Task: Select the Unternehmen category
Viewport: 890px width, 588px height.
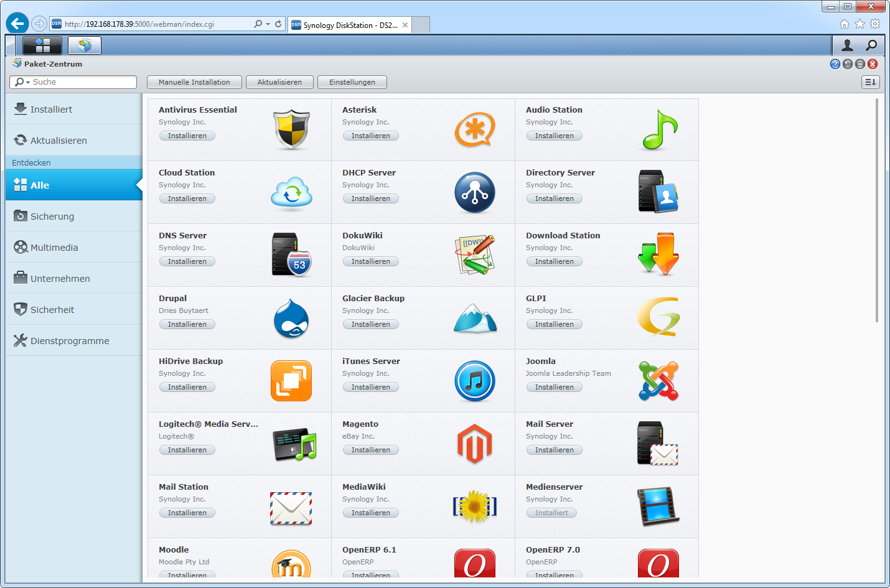Action: click(74, 278)
